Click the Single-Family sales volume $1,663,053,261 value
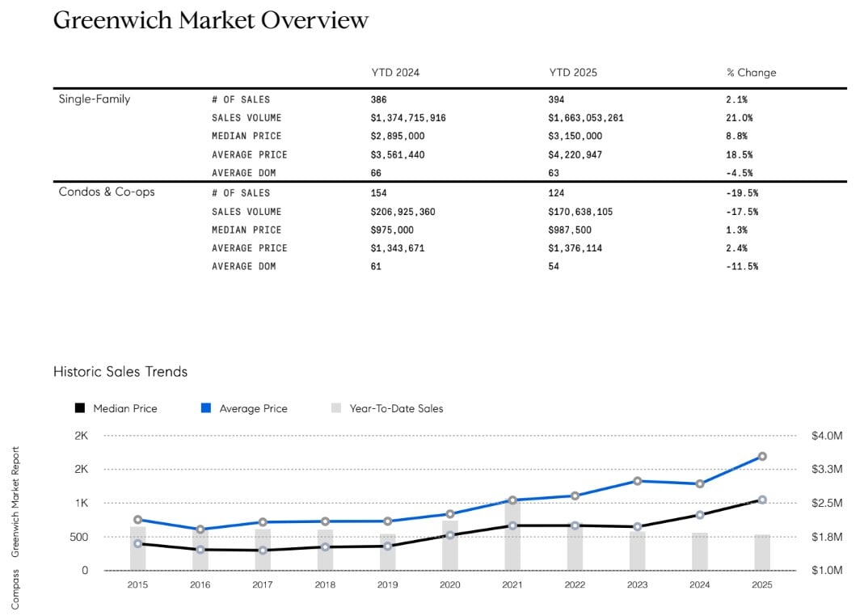Screen dimensions: 864x616 click(x=586, y=117)
